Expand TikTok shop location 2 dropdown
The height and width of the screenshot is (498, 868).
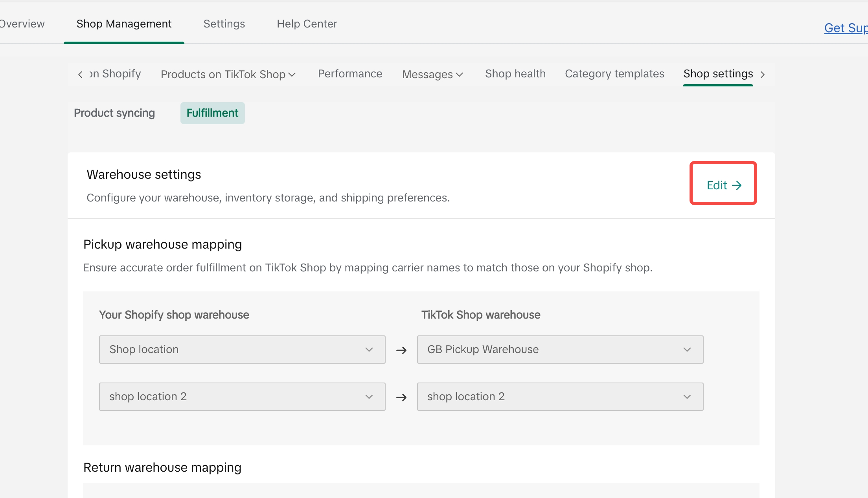[x=560, y=397]
